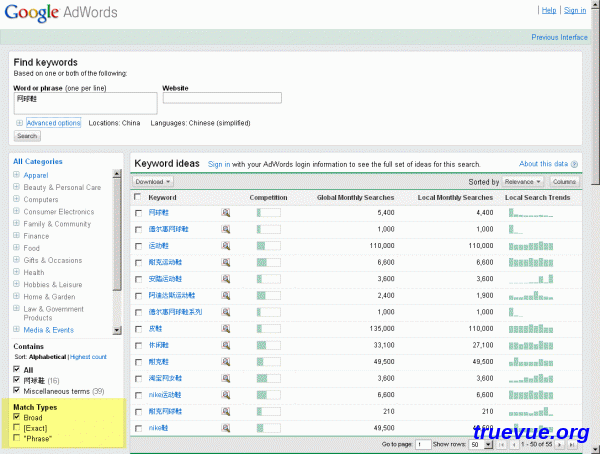Toggle the select-all keywords checkbox in header
The image size is (600, 454).
pos(137,197)
